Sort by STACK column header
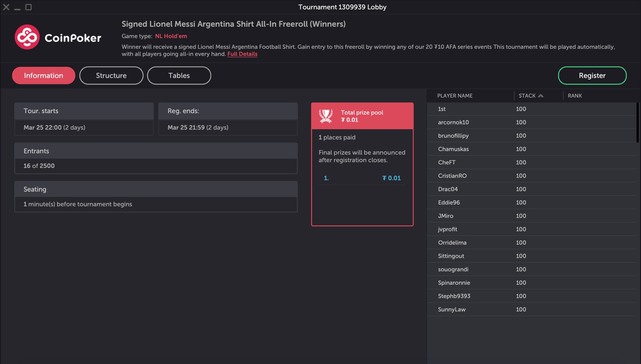Viewport: 641px width, 364px height. pos(527,96)
